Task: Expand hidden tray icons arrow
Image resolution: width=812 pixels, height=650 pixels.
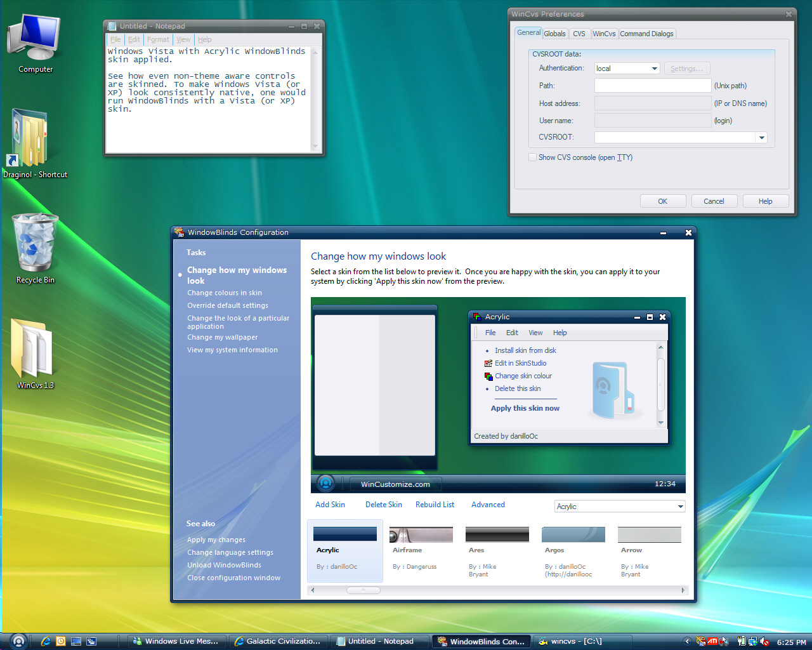Action: [x=687, y=642]
